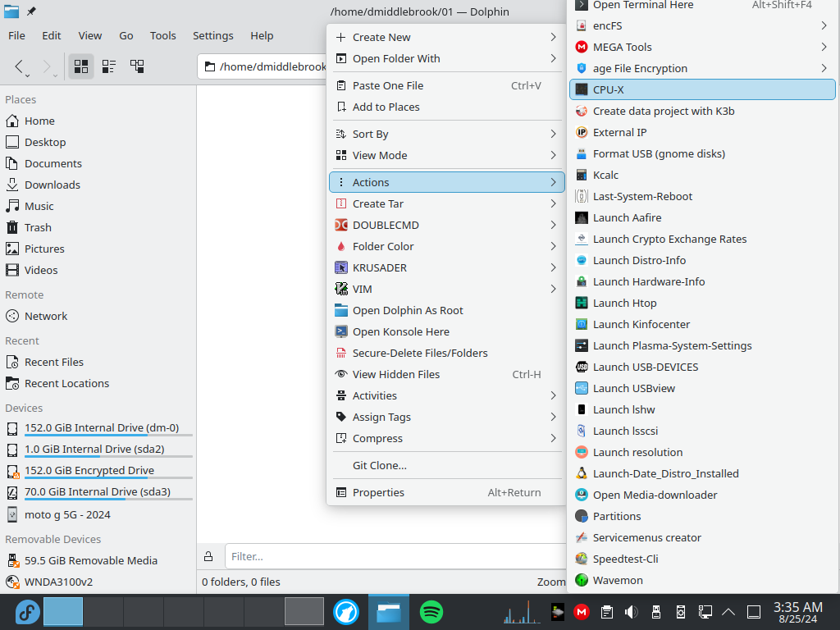Switch to Compact view mode in toolbar
Viewport: 840px width, 630px height.
pyautogui.click(x=109, y=66)
